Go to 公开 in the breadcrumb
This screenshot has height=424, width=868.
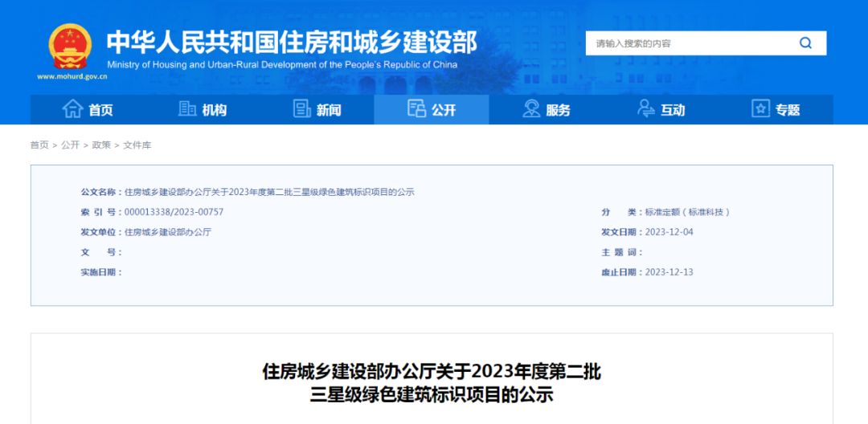(x=70, y=145)
